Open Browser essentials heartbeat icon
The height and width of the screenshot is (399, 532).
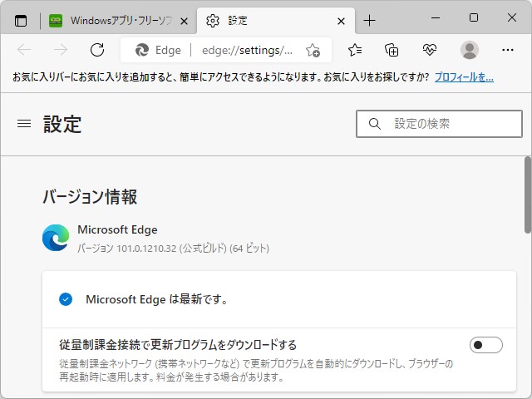429,50
